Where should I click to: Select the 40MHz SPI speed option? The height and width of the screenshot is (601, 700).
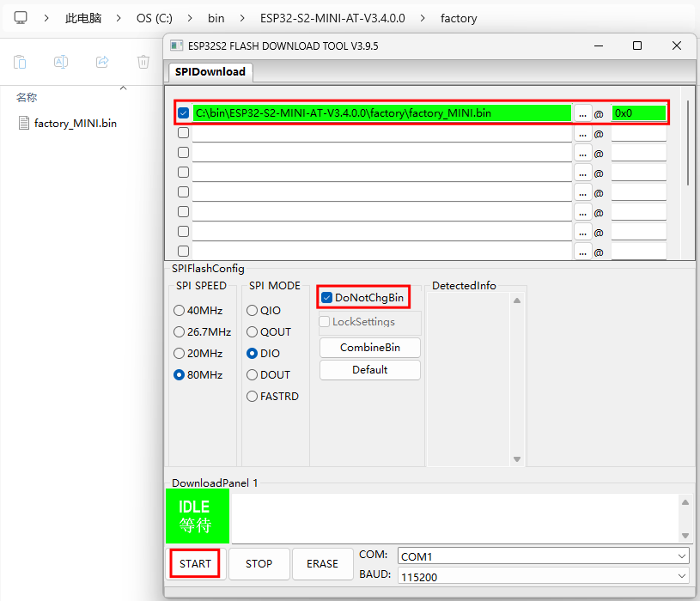[179, 311]
